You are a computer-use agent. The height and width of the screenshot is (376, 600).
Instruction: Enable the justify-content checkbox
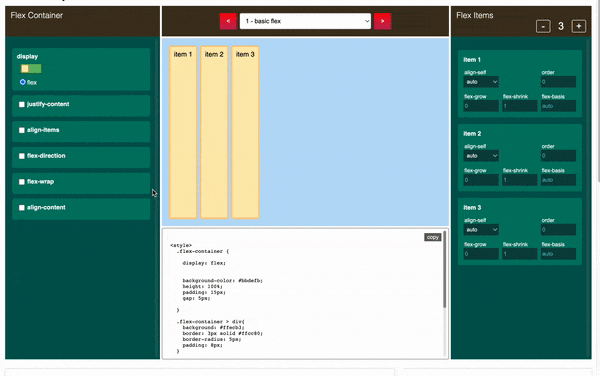click(x=22, y=104)
